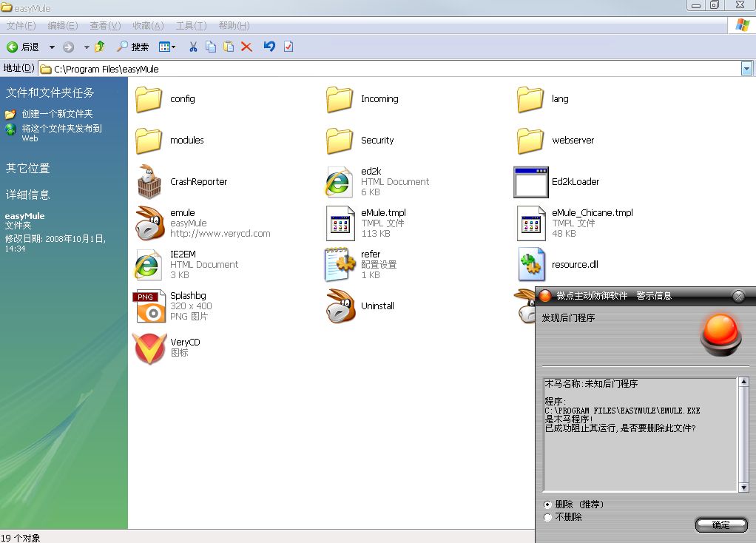The height and width of the screenshot is (543, 756).
Task: Open the 帮助(H) menu
Action: (234, 26)
